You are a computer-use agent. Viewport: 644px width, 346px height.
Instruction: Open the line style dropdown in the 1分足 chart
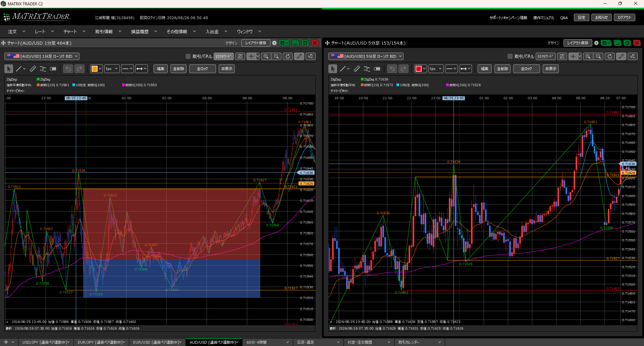click(127, 69)
